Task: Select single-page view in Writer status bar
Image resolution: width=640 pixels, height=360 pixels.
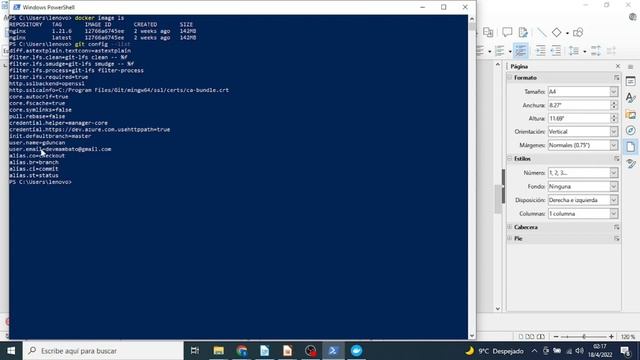Action: [x=521, y=337]
